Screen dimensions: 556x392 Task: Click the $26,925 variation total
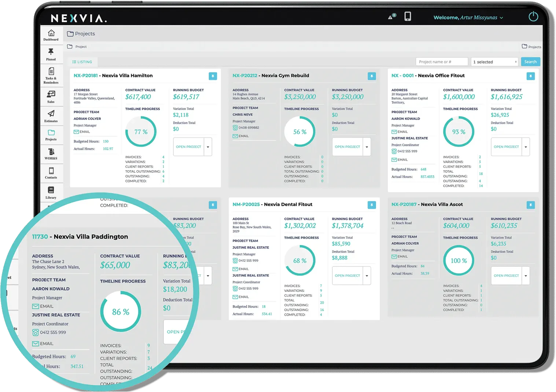pos(500,115)
